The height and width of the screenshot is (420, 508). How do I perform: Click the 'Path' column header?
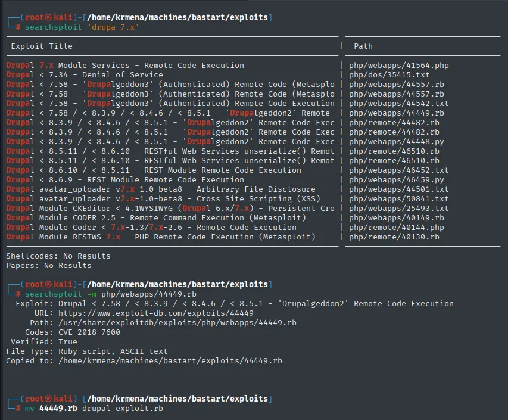click(363, 46)
